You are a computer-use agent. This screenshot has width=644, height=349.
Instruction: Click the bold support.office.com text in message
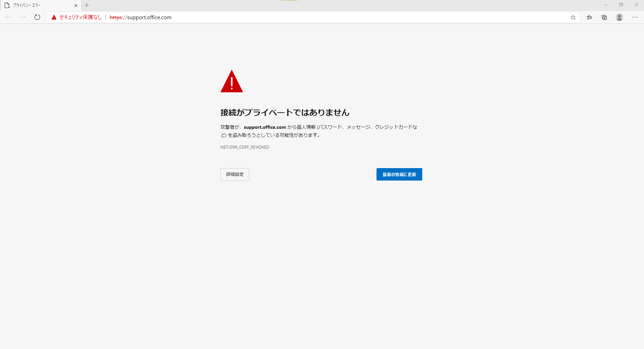point(265,127)
